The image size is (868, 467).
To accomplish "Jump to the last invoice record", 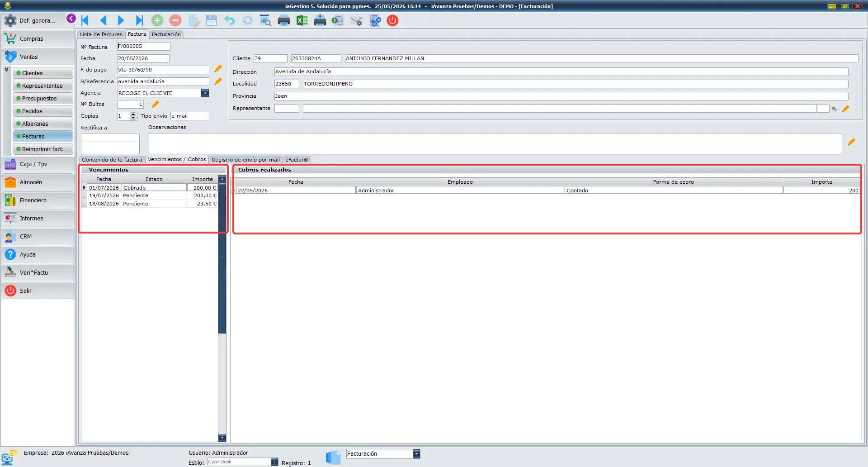I will [139, 20].
